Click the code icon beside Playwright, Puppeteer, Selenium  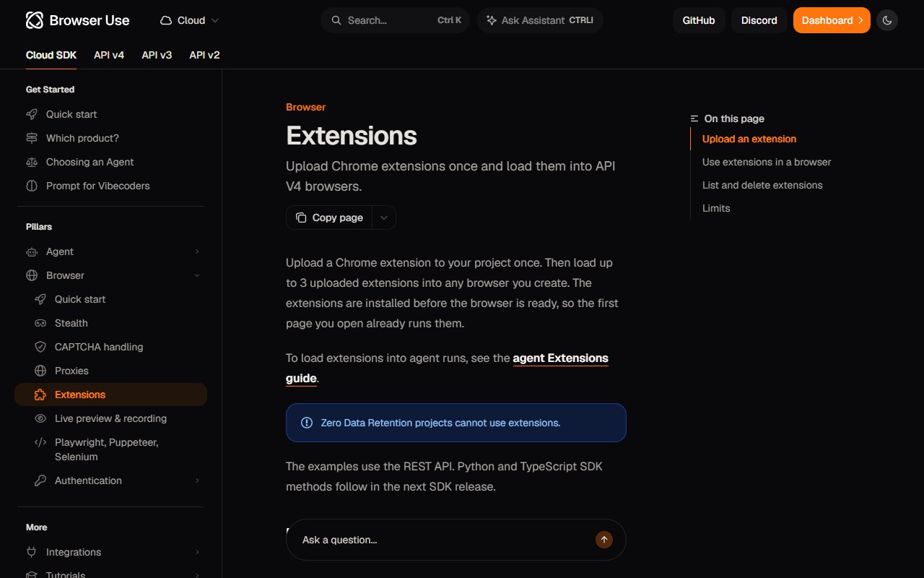click(x=40, y=442)
